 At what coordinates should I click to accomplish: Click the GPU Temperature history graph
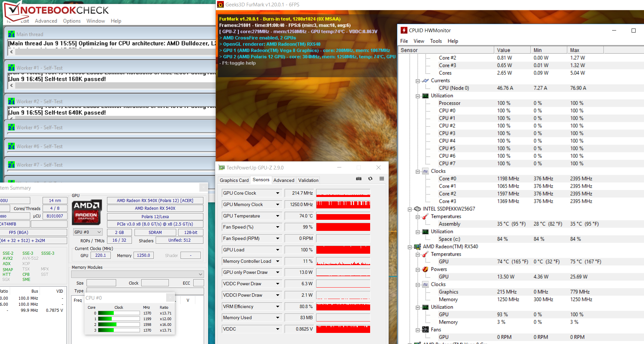(343, 216)
